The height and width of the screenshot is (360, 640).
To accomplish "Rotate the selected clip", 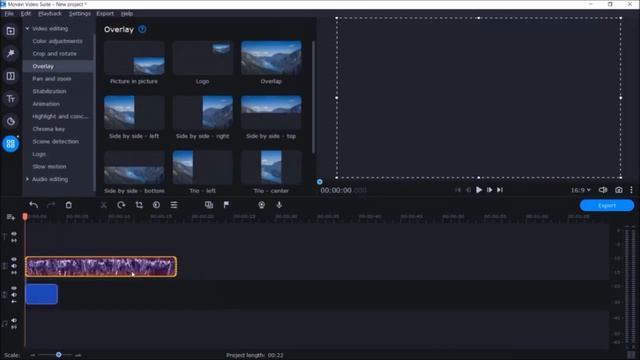I will pyautogui.click(x=121, y=205).
